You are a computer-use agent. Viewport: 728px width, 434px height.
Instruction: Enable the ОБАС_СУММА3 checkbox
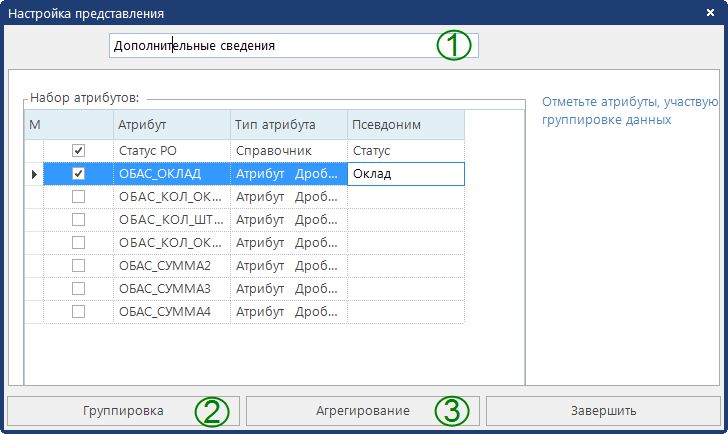point(79,289)
